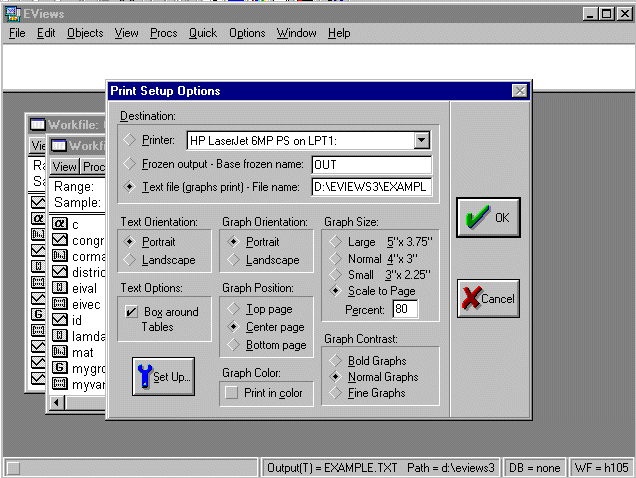This screenshot has height=478, width=636.
Task: Select Printer as the destination
Action: coord(130,140)
